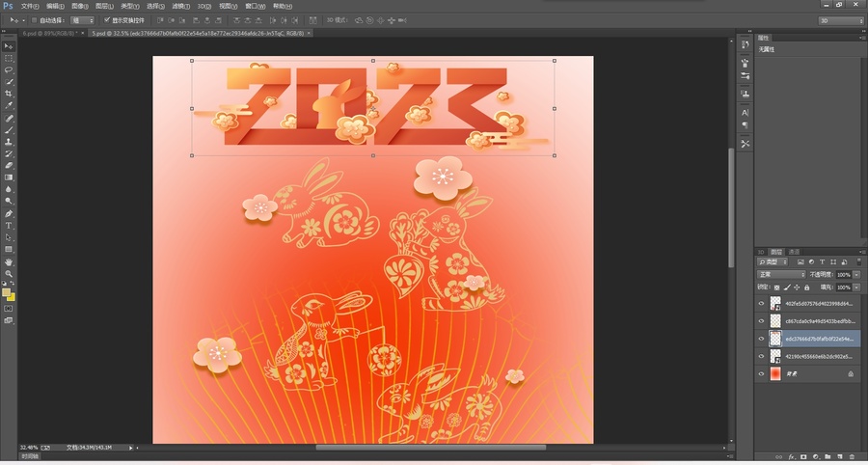This screenshot has width=868, height=465.
Task: Select the Horizontal Type tool
Action: (x=9, y=226)
